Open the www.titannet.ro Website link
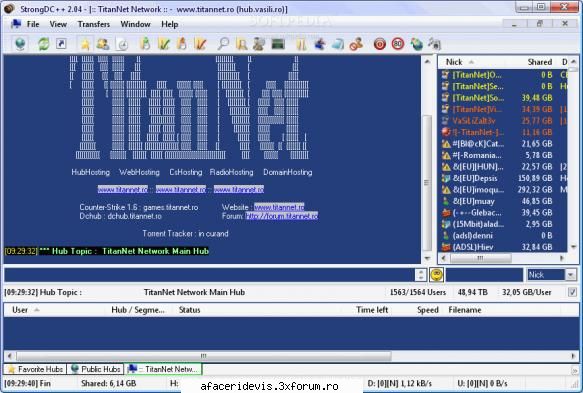 point(279,207)
